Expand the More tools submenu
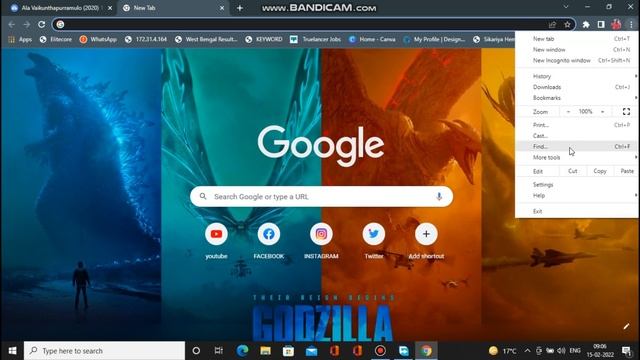This screenshot has height=360, width=640. 576,157
